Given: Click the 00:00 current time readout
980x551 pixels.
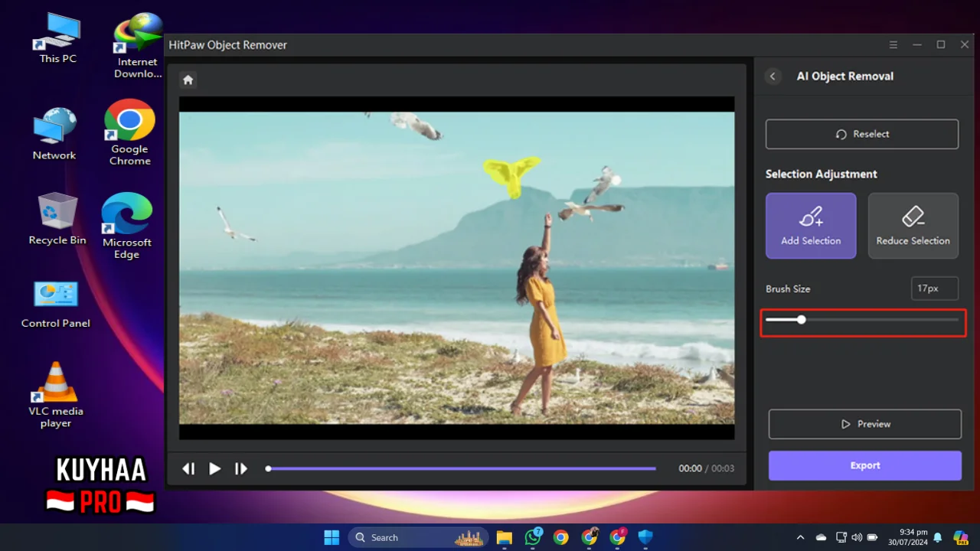Looking at the screenshot, I should pos(690,468).
